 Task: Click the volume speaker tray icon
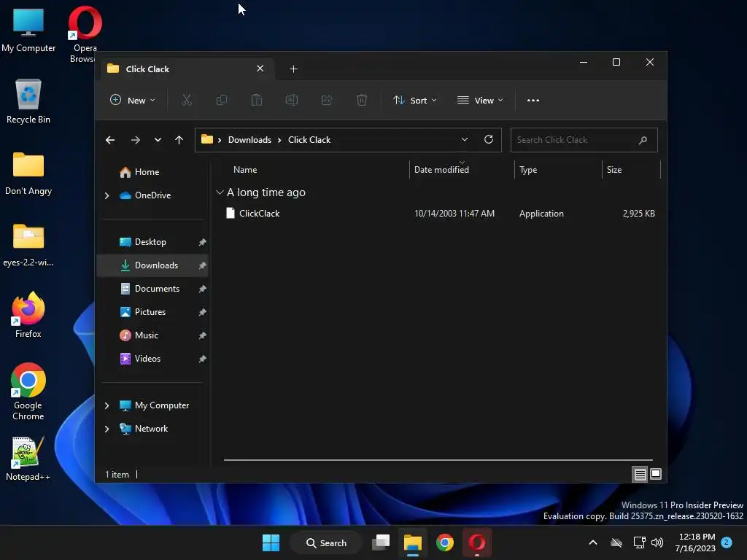tap(657, 542)
